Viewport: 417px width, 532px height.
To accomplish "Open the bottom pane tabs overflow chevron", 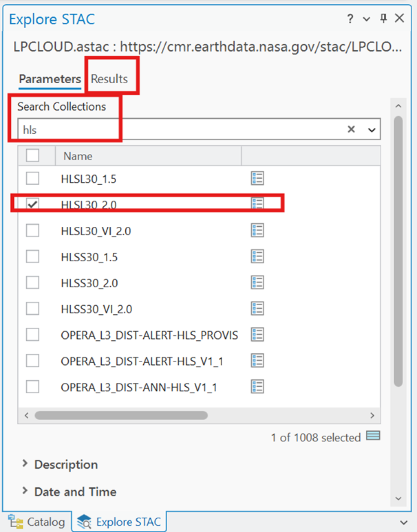I will click(404, 523).
